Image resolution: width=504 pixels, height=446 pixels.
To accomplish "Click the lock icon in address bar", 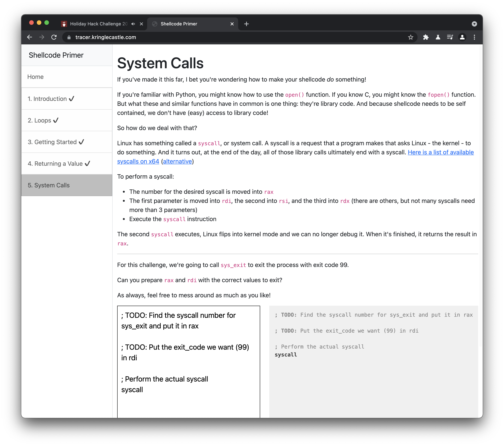I will click(69, 37).
